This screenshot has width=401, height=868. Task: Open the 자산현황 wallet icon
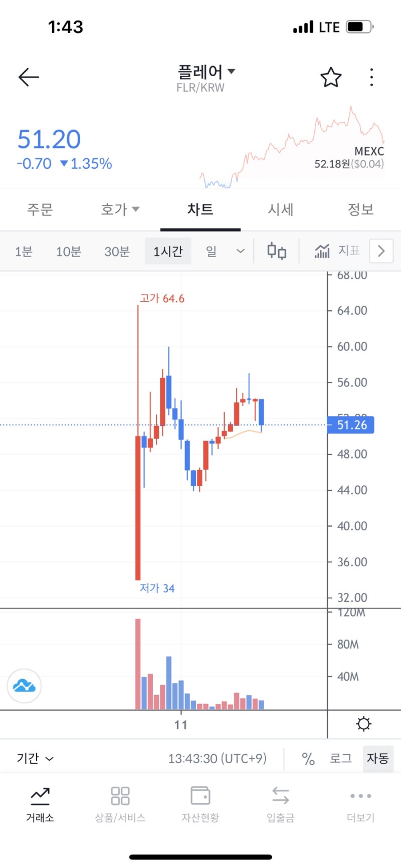(x=200, y=804)
